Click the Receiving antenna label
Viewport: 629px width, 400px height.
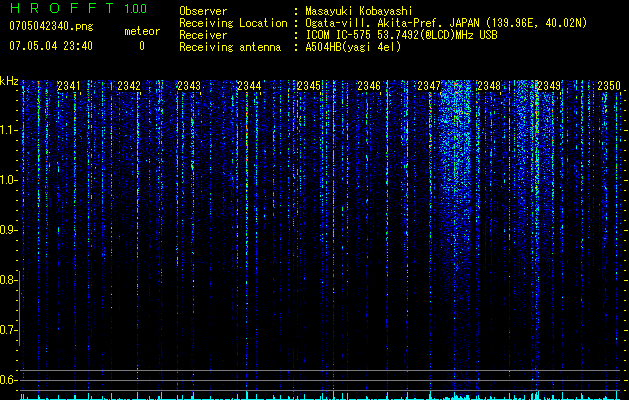point(230,47)
